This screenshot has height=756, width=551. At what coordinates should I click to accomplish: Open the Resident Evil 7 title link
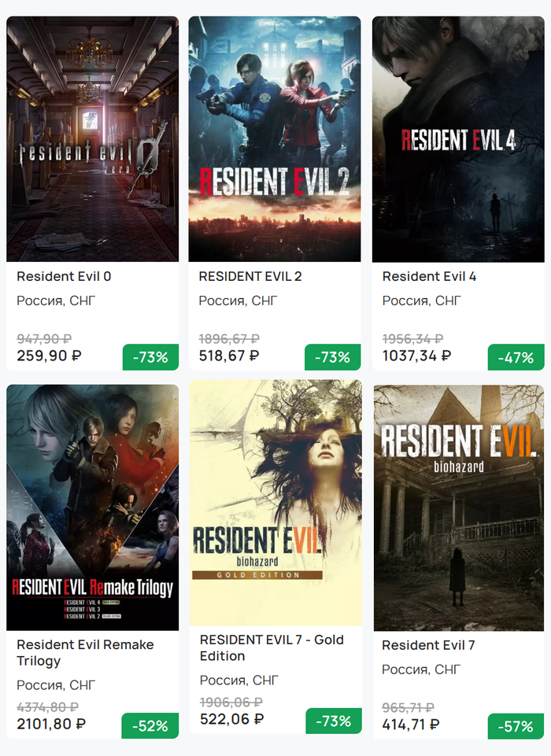coord(428,645)
